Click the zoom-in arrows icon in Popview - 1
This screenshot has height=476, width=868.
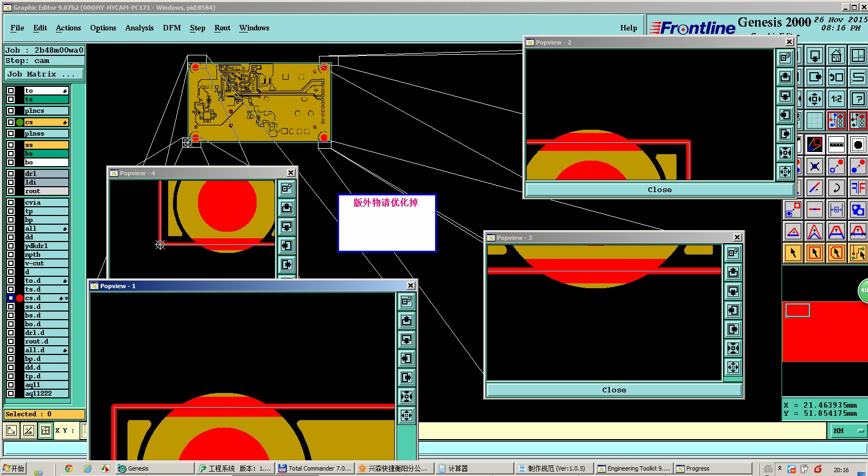406,396
